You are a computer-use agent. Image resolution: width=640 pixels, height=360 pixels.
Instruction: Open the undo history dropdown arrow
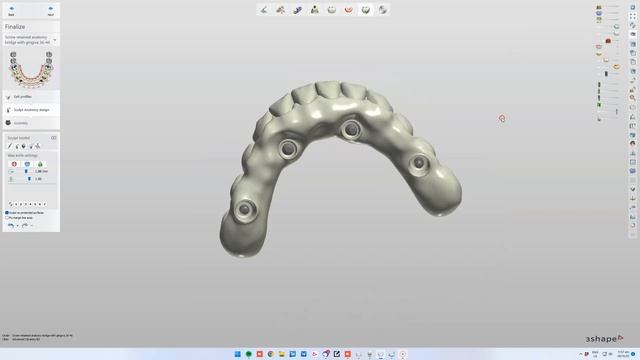pos(18,226)
